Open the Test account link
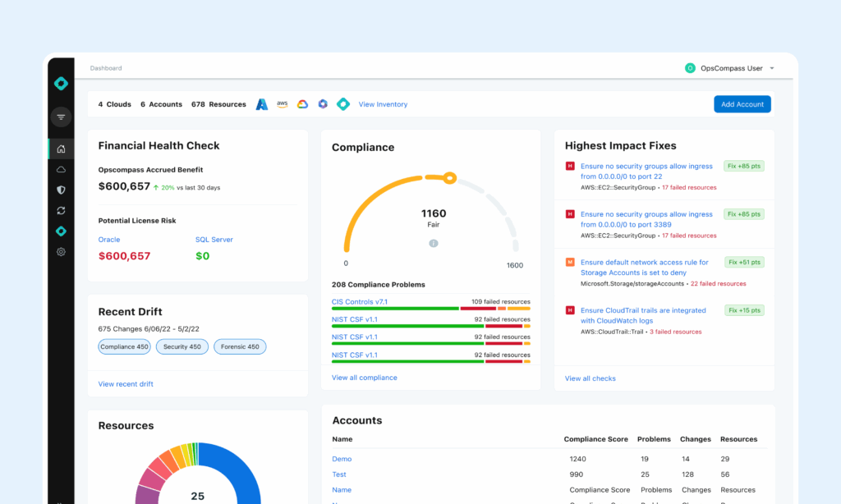This screenshot has height=504, width=841. pyautogui.click(x=339, y=474)
